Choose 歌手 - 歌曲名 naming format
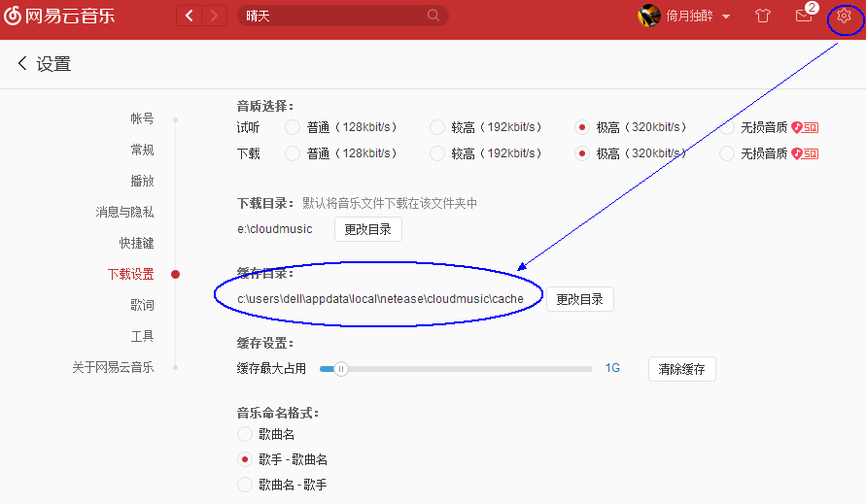The height and width of the screenshot is (504, 866). (245, 459)
